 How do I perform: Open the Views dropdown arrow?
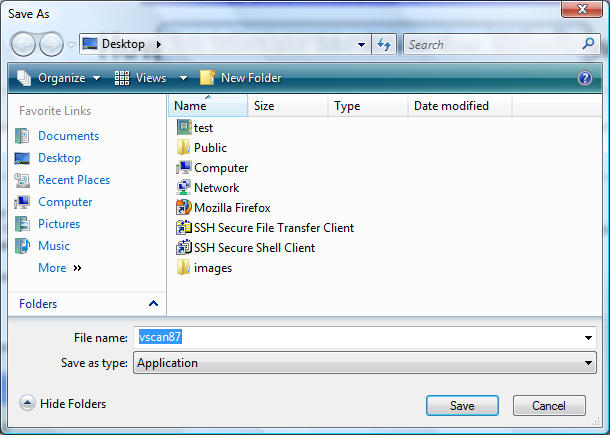pos(183,78)
